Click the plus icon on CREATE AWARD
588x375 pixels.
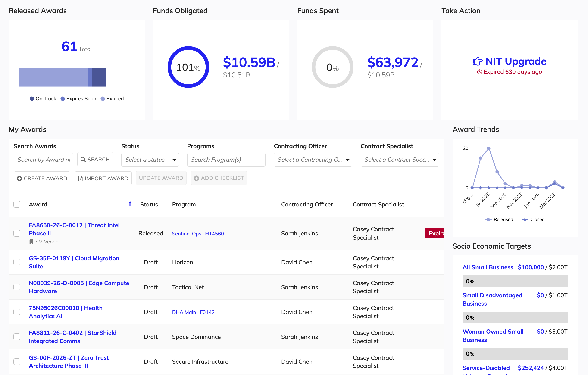click(19, 178)
